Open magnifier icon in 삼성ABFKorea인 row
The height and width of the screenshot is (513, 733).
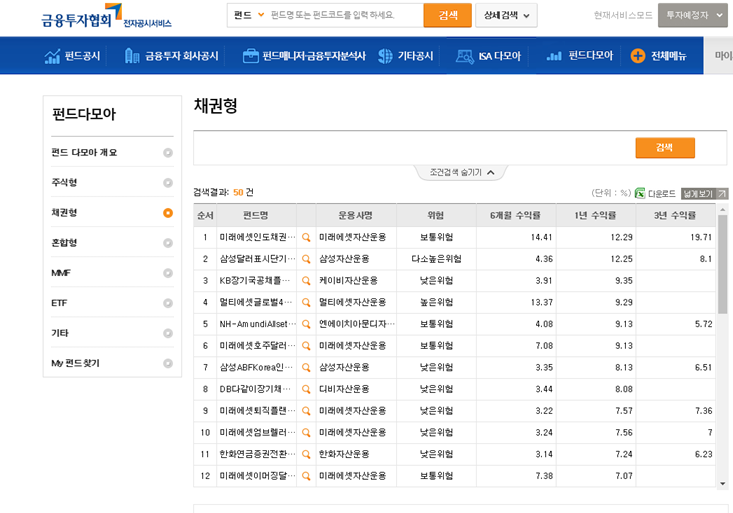click(x=306, y=368)
